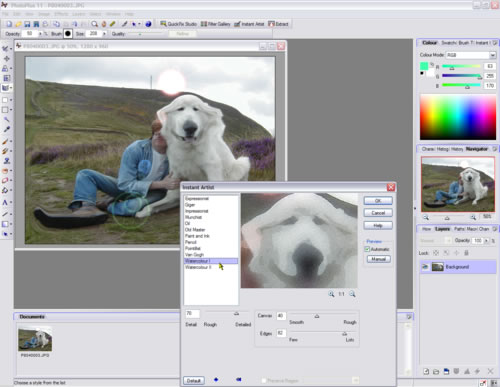Open the Image menu
This screenshot has height=387, width=500.
pos(44,14)
